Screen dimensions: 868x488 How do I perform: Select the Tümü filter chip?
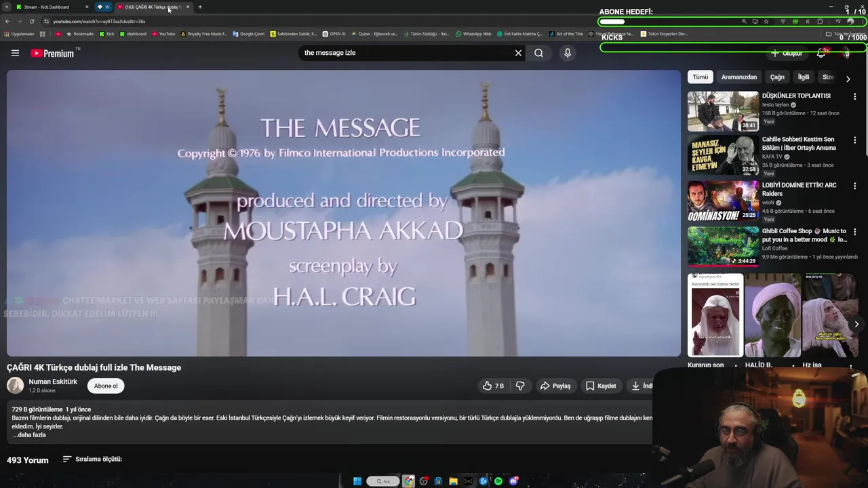coord(700,77)
